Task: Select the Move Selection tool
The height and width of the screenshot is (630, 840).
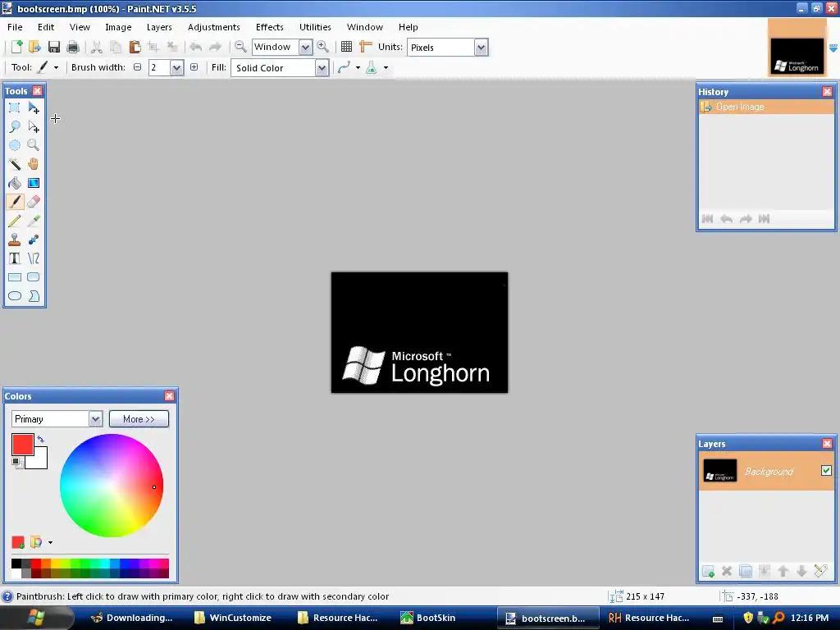Action: (x=33, y=126)
